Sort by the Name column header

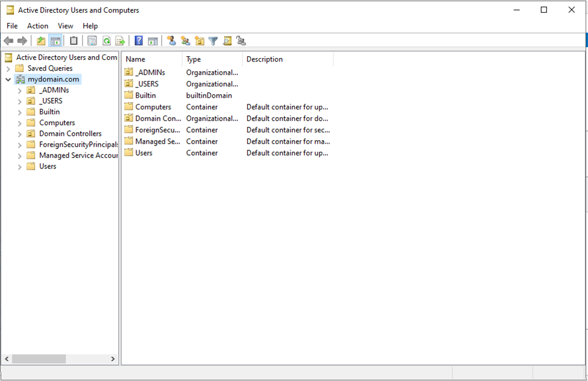point(152,59)
